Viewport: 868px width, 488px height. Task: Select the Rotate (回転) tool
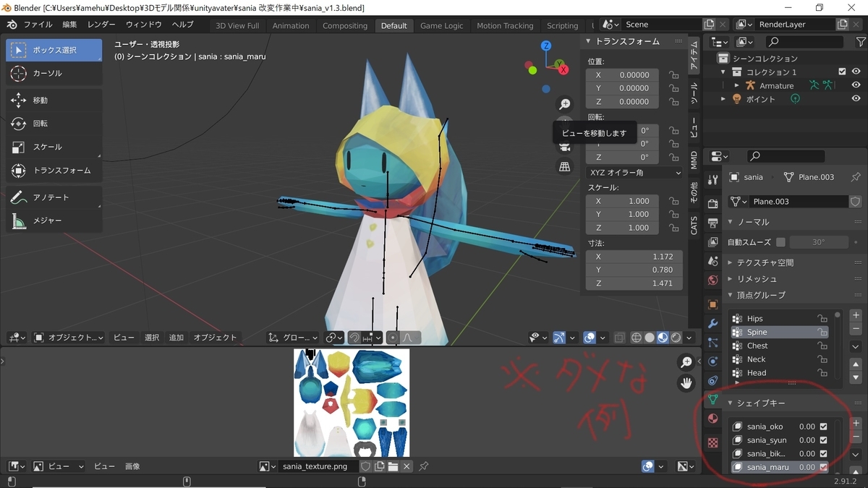point(54,124)
